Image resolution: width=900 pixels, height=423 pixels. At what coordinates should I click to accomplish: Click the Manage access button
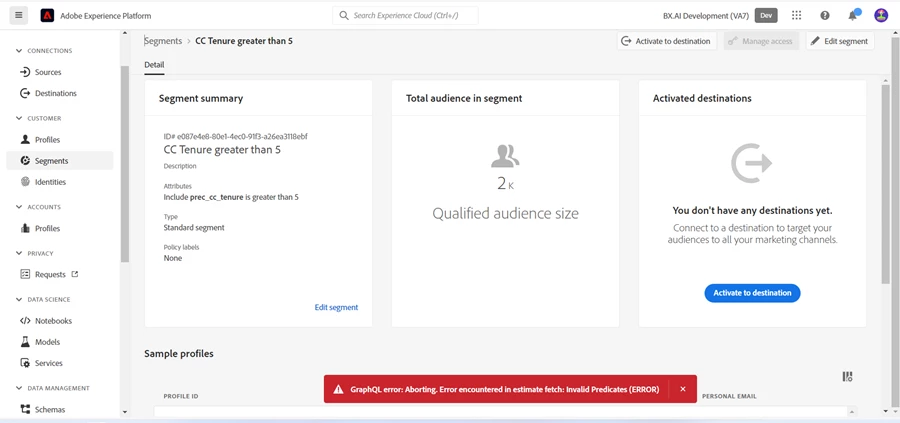point(761,41)
